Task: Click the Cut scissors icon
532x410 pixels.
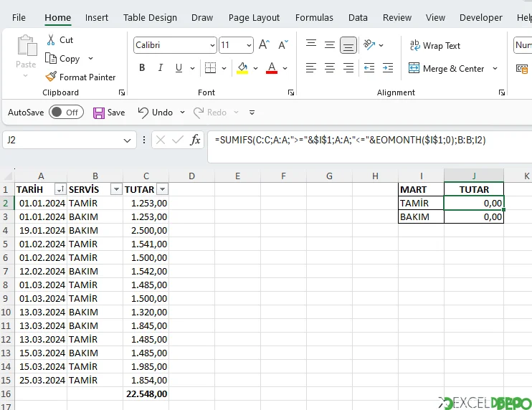Action: pos(51,39)
